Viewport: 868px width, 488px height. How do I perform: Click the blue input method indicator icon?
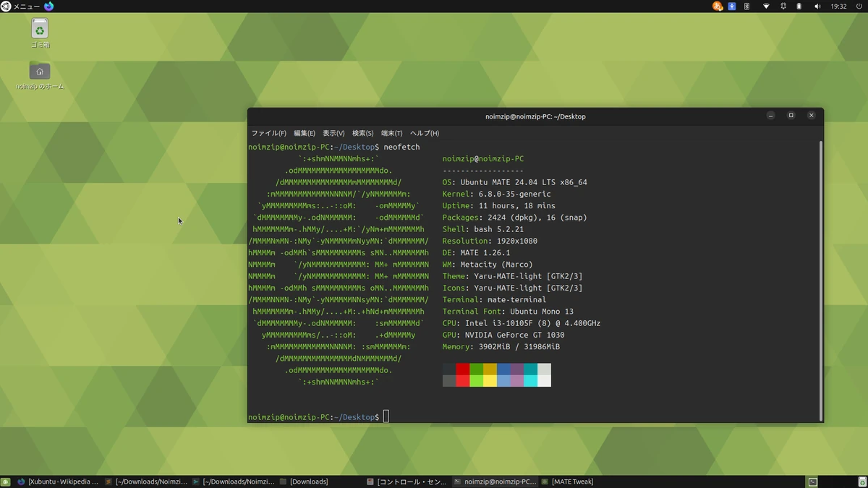(731, 6)
